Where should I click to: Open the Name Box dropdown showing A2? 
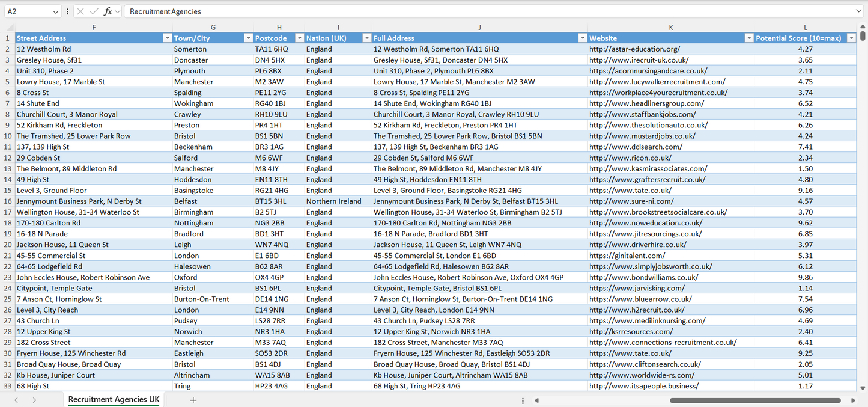(55, 11)
